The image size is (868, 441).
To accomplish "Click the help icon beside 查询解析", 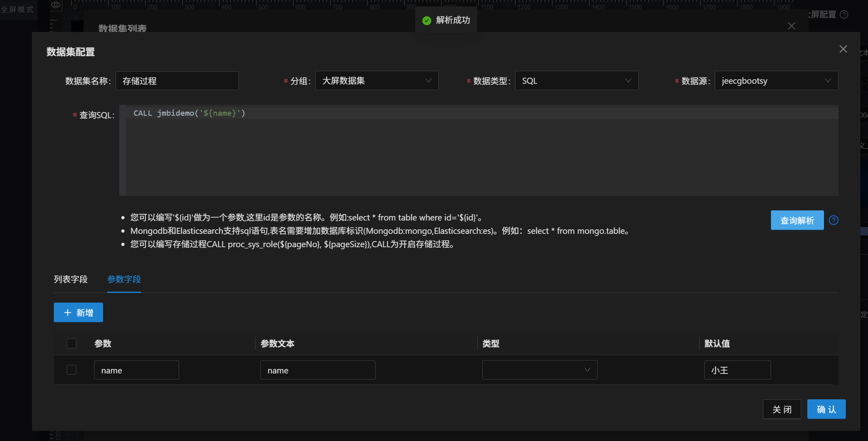I will pos(833,220).
